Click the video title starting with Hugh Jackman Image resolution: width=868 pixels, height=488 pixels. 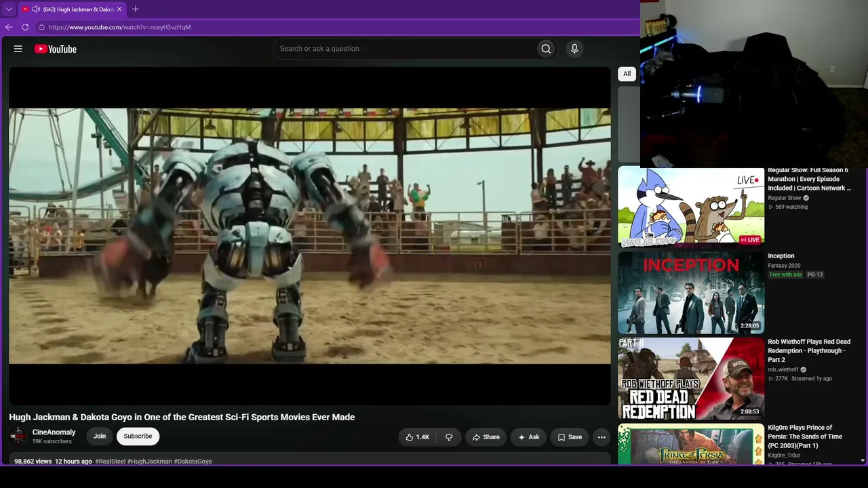click(182, 418)
